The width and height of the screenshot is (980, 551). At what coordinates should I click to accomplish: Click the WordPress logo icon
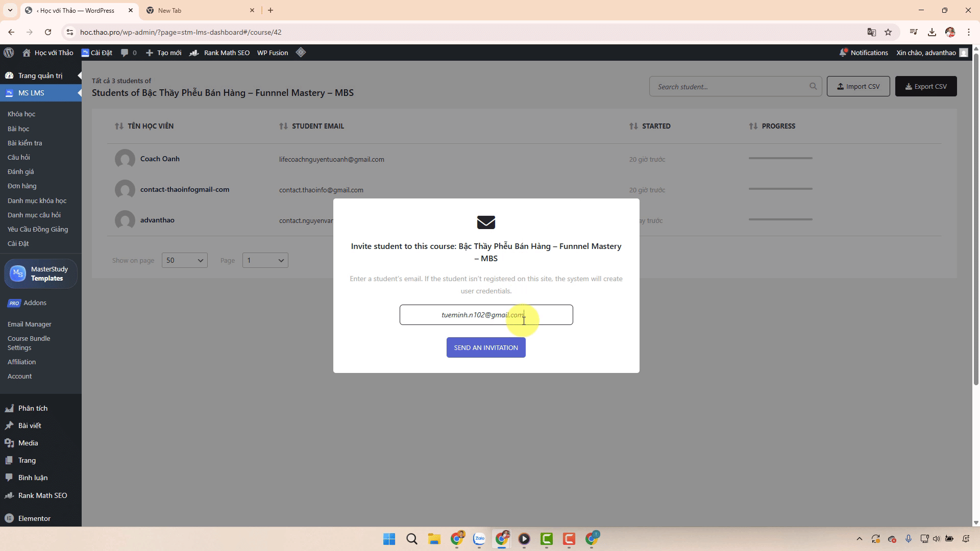[x=9, y=53]
